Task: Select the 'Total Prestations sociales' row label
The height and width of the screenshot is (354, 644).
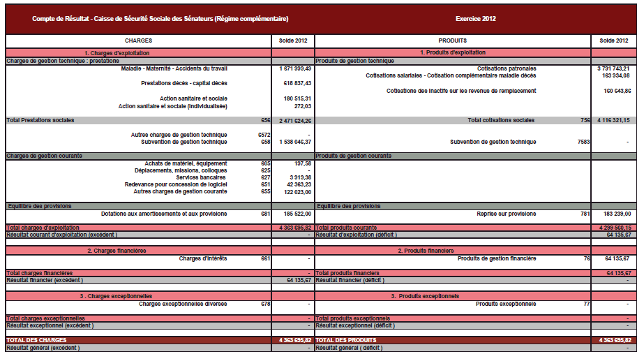Action: pos(40,120)
